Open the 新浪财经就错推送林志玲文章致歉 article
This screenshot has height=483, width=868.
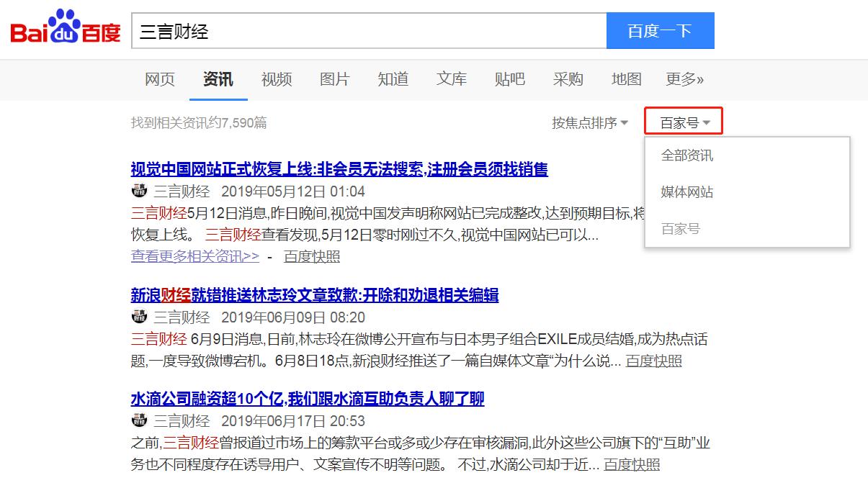tap(315, 295)
